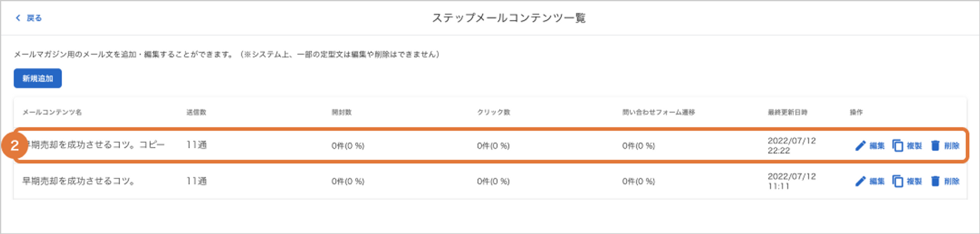980x234 pixels.
Task: Click the 送信数 column header
Action: (x=196, y=112)
